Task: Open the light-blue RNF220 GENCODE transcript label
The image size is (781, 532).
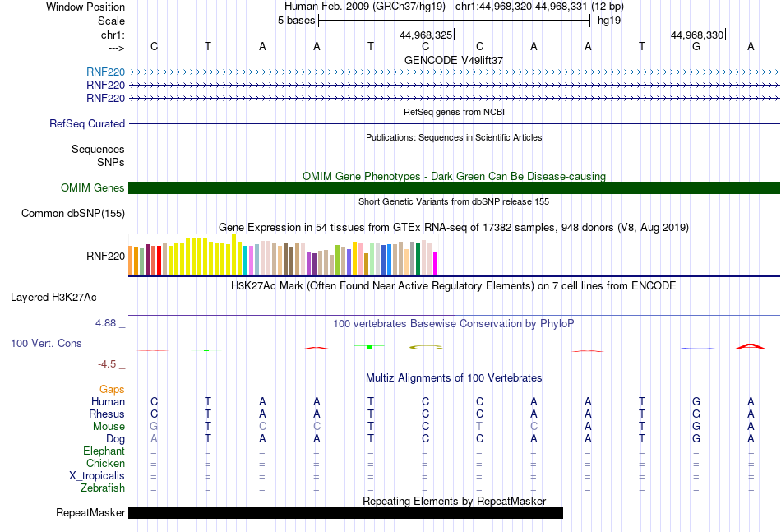Action: point(105,72)
